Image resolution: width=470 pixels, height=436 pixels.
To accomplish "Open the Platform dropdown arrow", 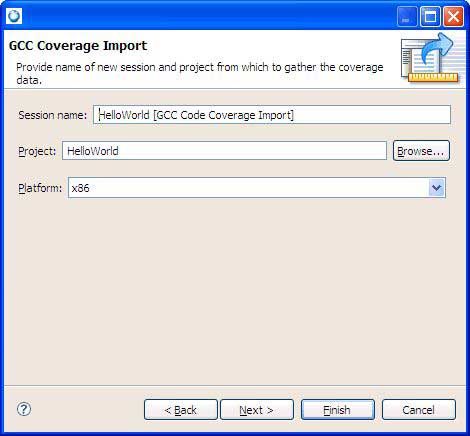I will click(437, 188).
